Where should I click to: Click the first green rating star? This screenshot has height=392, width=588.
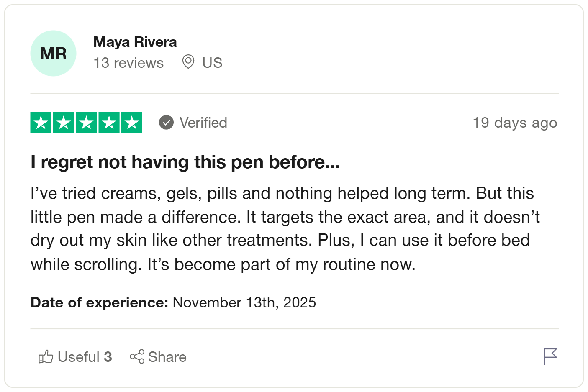point(41,123)
